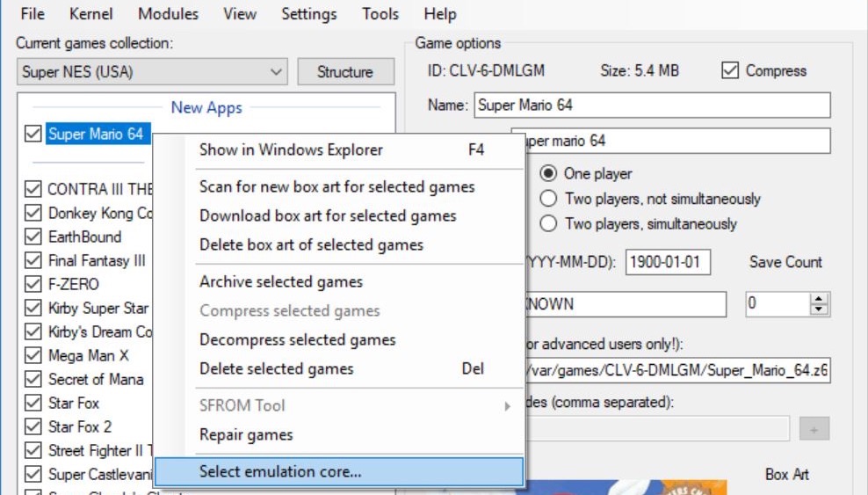
Task: Click the publisher field ending in NOWN
Action: point(626,304)
